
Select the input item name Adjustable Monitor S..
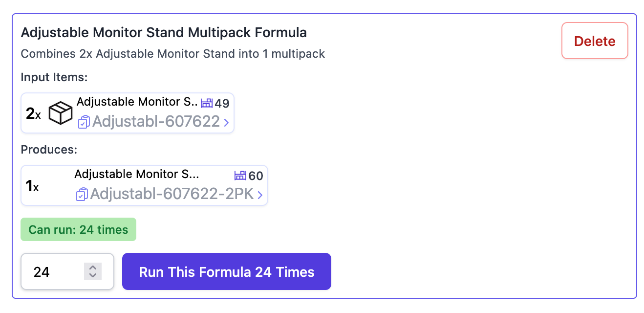tap(137, 102)
